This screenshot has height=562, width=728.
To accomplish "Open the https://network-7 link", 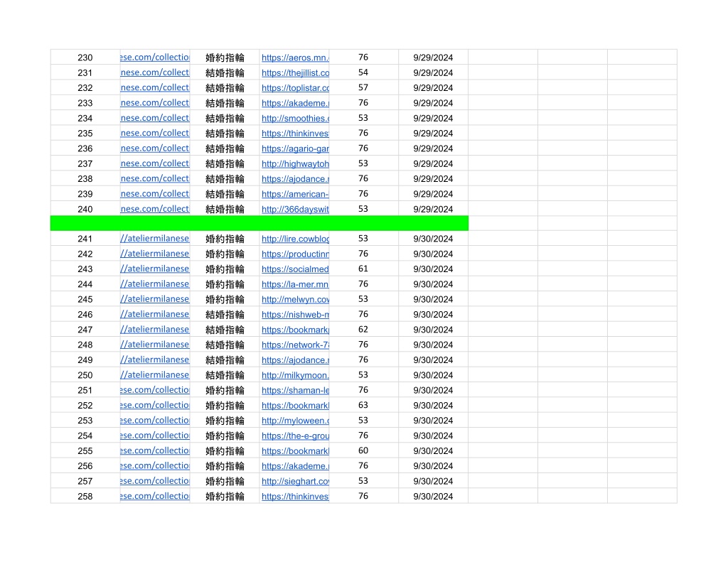I will (x=295, y=345).
